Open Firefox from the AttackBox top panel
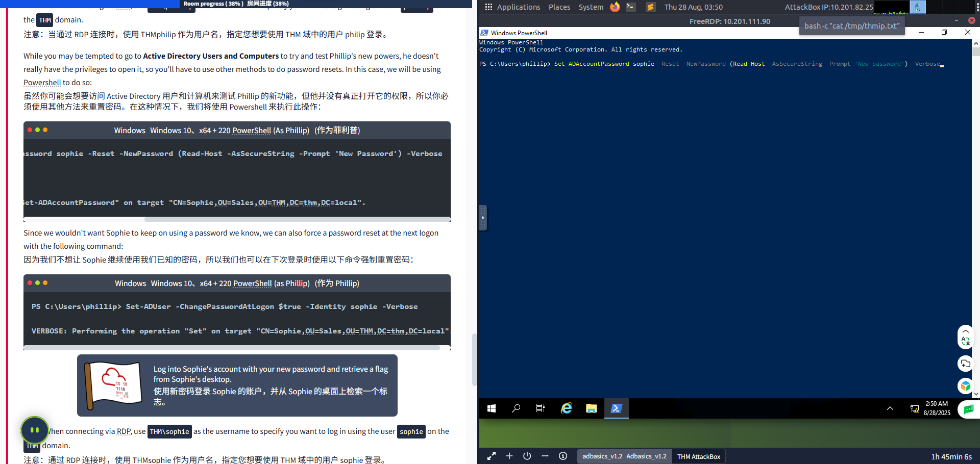This screenshot has width=980, height=464. tap(615, 7)
